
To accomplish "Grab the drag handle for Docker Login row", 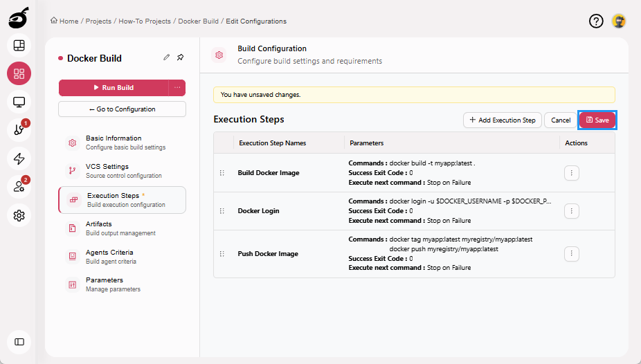I will [222, 211].
